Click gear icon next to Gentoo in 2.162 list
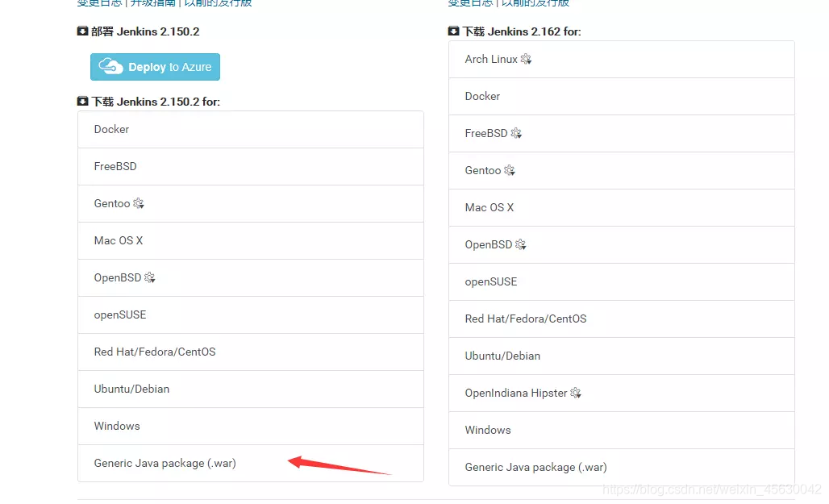Image resolution: width=829 pixels, height=504 pixels. tap(509, 170)
